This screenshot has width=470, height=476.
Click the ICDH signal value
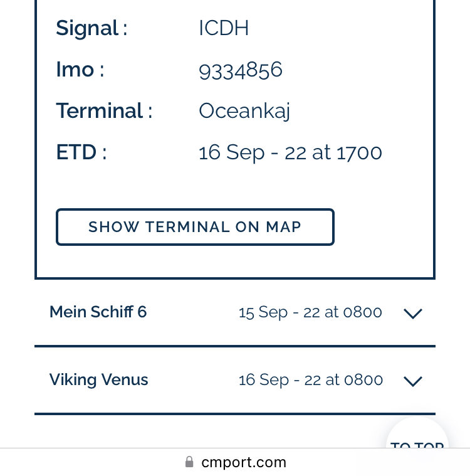(224, 28)
